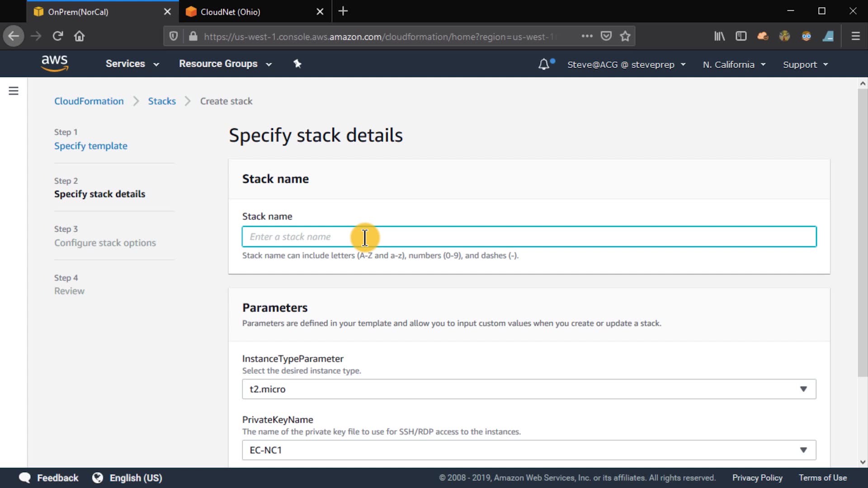
Task: Expand the PrivateKeyName EC-NC1 dropdown
Action: [529, 450]
